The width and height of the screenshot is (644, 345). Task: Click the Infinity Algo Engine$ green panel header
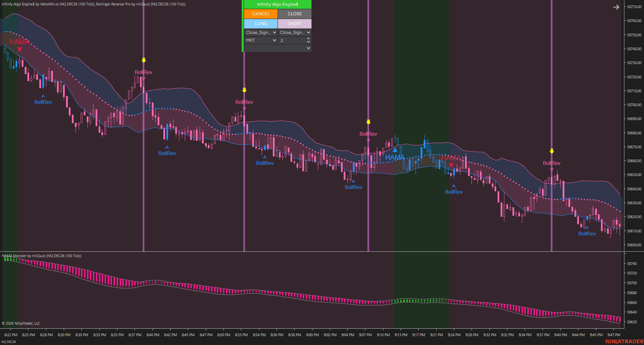pyautogui.click(x=278, y=4)
